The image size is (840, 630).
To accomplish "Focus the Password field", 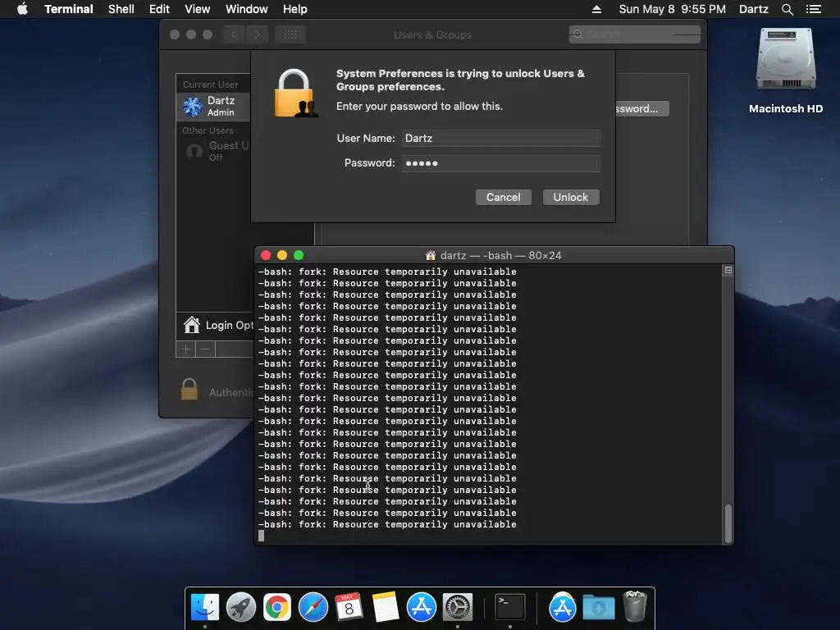I will (501, 163).
